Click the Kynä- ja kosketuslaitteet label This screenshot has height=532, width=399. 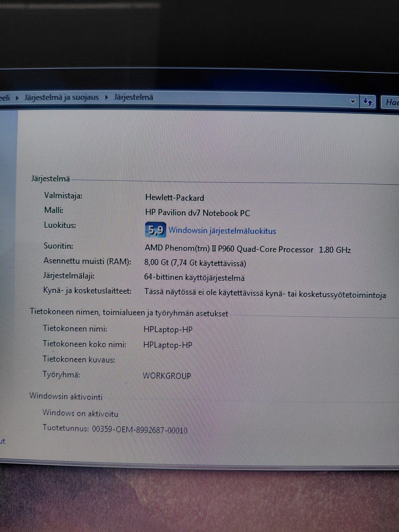[87, 291]
